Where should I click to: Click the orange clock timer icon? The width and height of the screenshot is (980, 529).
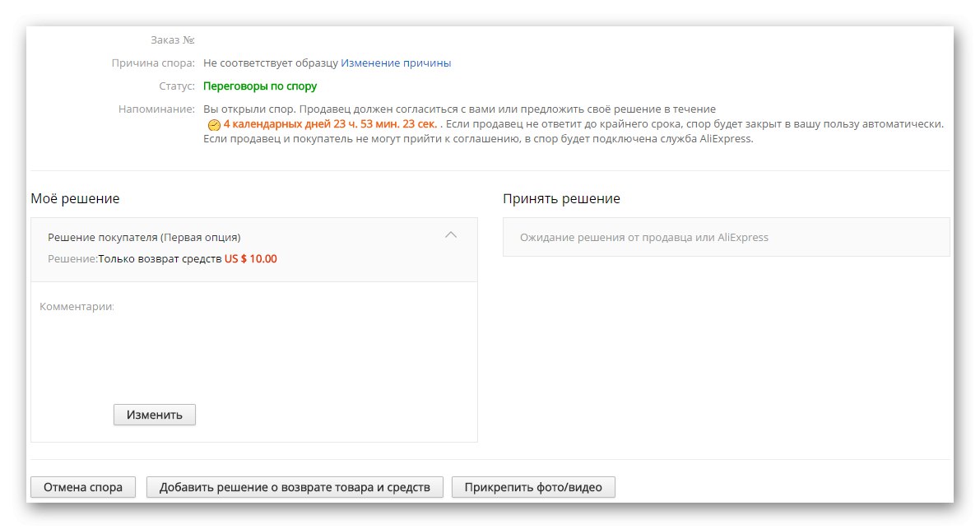tap(215, 124)
